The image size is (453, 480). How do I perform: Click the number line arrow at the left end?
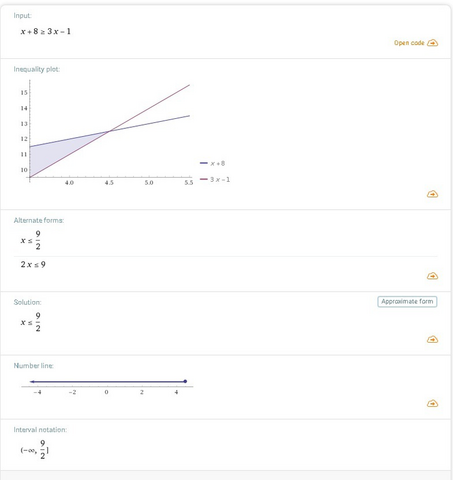point(32,381)
